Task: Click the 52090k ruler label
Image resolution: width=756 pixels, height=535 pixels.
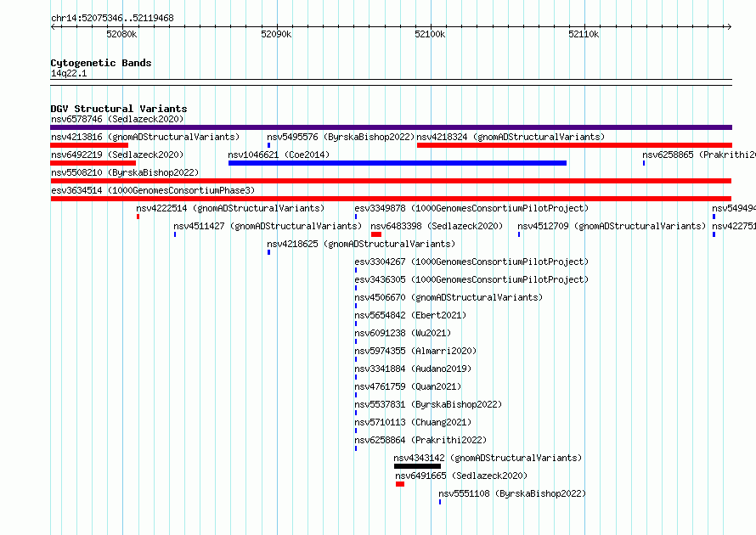Action: tap(276, 34)
